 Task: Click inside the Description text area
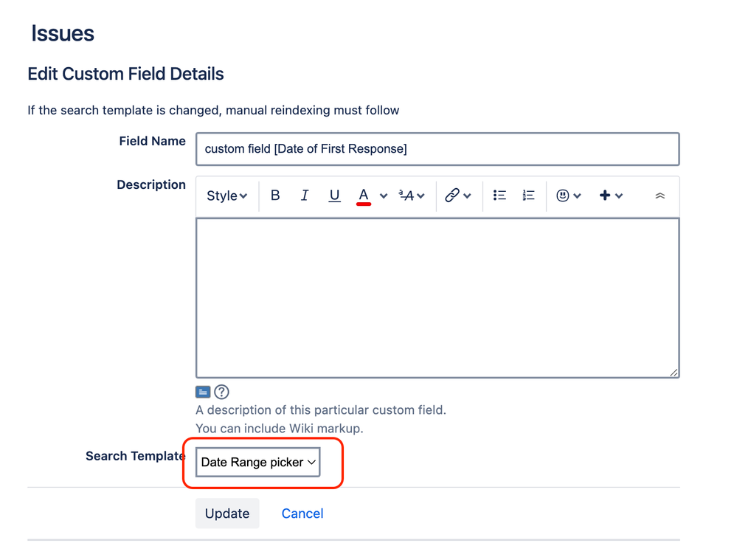(437, 297)
